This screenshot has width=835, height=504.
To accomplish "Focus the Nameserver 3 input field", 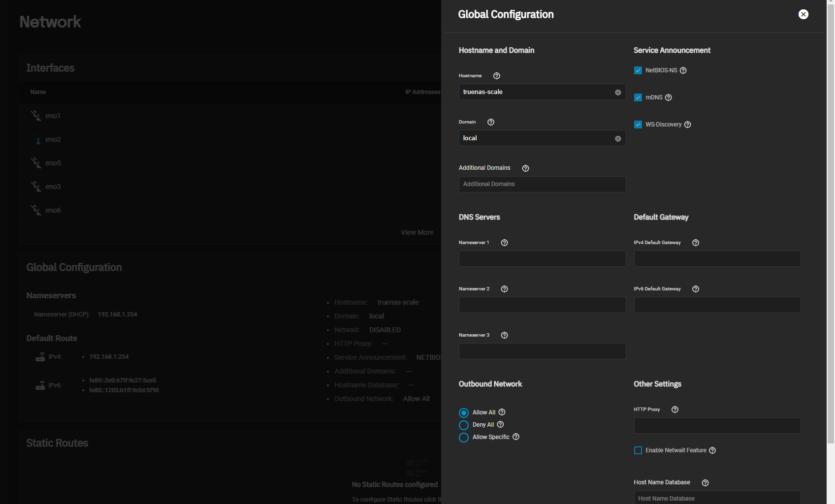I will pos(542,351).
